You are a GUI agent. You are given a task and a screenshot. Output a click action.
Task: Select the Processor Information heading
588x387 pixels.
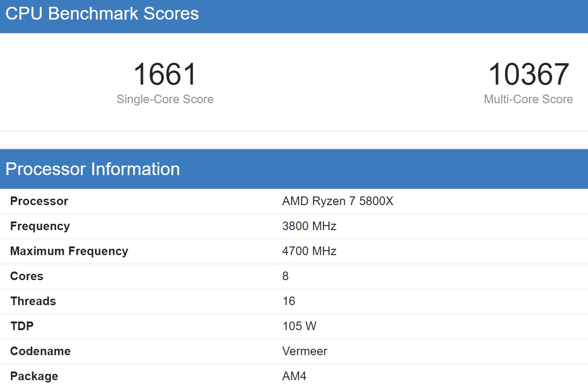coord(93,169)
